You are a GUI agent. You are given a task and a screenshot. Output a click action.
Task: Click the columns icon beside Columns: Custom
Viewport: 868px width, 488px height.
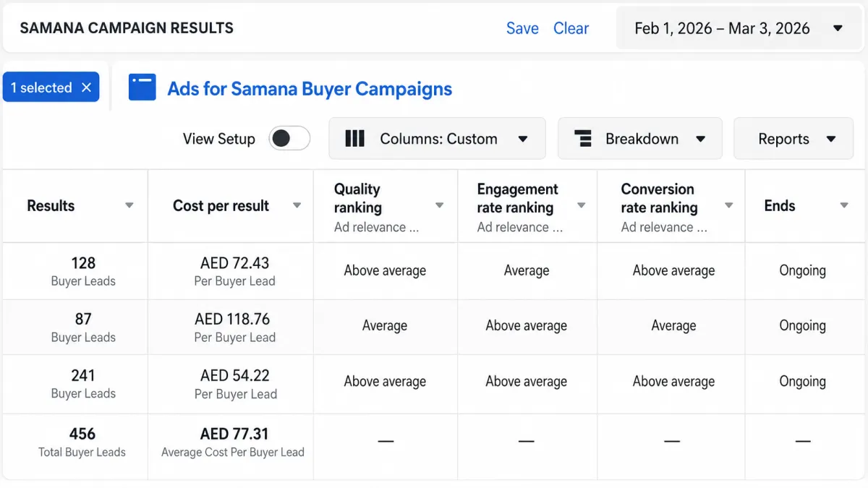(x=354, y=139)
